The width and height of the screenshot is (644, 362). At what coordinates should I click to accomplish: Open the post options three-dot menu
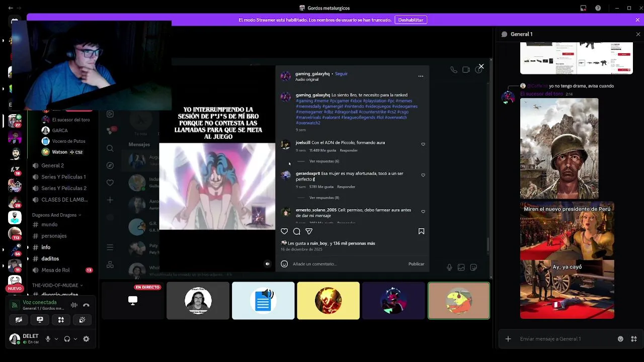(421, 76)
